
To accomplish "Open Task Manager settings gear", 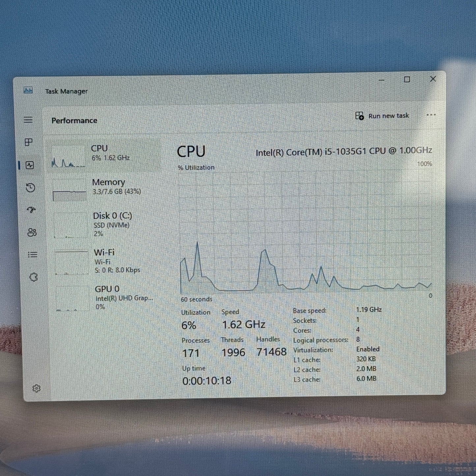I will pos(37,388).
